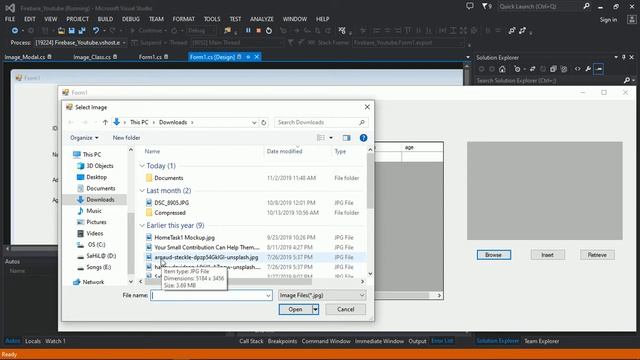
Task: Click the Undo arrow icon
Action: pos(96,31)
